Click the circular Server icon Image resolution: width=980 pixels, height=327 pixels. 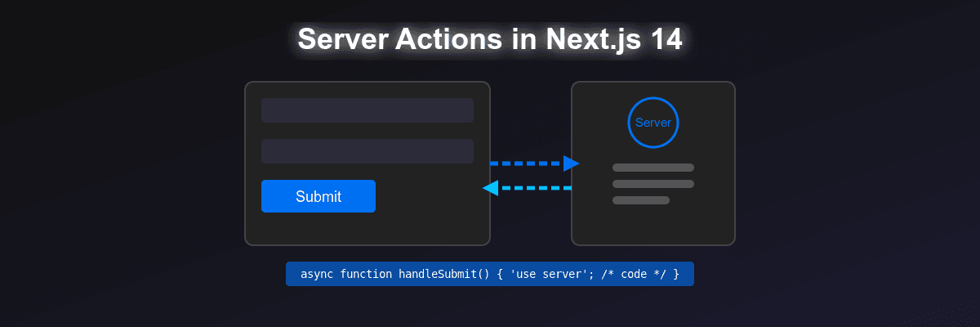(653, 123)
